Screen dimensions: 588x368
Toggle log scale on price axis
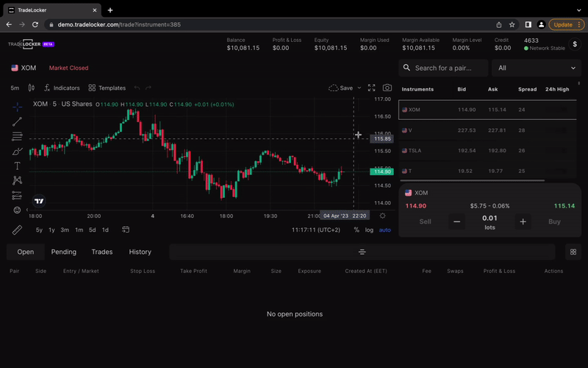(x=370, y=230)
